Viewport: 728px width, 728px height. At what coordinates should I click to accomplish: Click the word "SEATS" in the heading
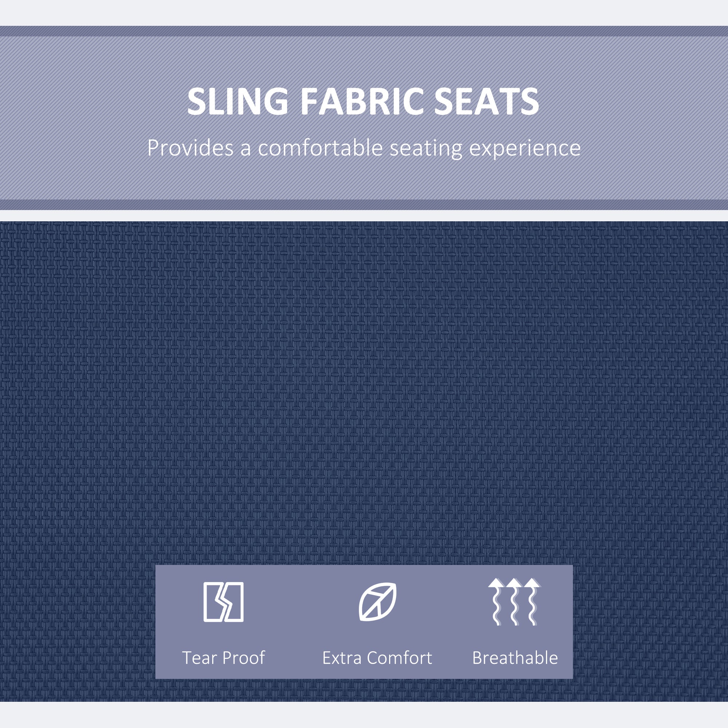point(486,102)
